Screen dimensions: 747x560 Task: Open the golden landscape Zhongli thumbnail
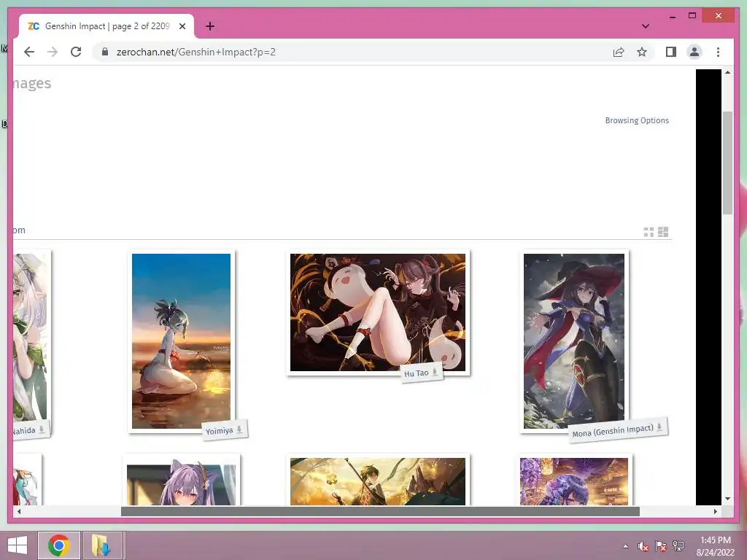click(378, 481)
